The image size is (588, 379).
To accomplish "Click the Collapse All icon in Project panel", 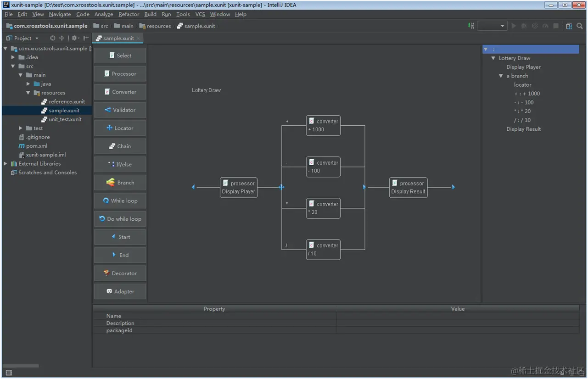I will [62, 38].
